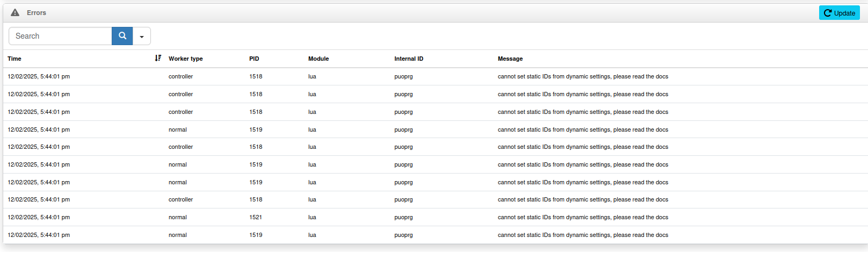Click the PID column header

point(254,59)
